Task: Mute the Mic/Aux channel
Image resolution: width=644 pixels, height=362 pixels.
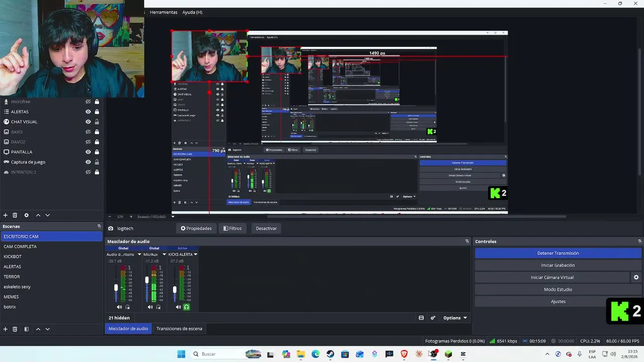Action: tap(150, 307)
